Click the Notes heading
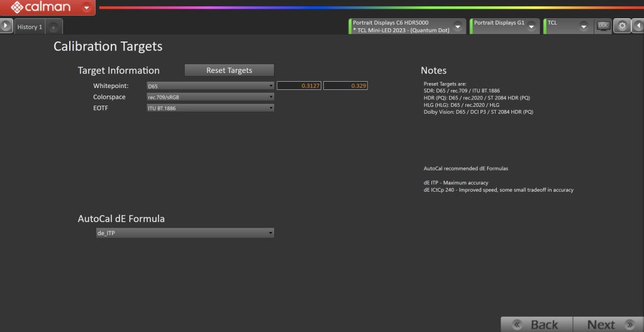The height and width of the screenshot is (332, 644). coord(433,70)
